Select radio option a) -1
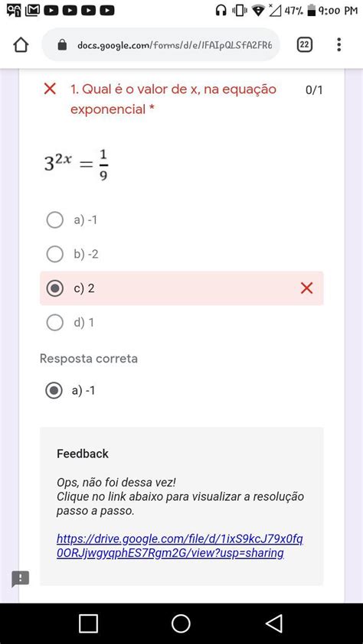 54,220
